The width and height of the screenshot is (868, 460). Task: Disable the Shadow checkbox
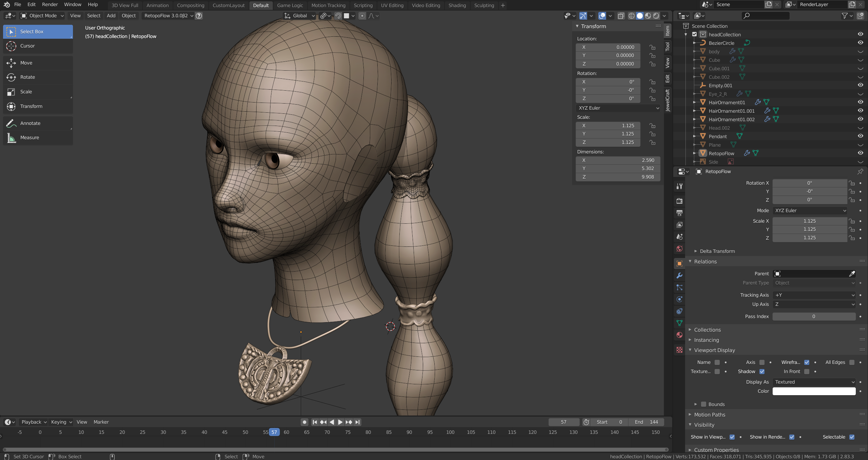coord(762,371)
